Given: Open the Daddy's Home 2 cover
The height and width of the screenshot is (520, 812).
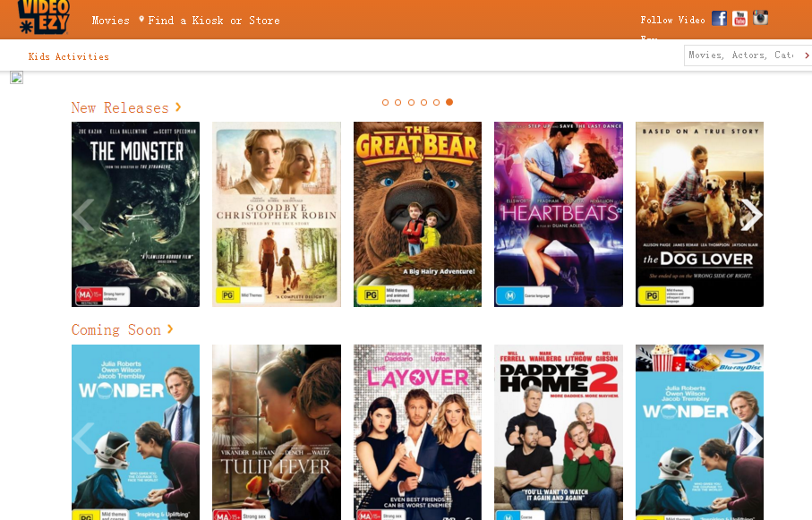Looking at the screenshot, I should click(559, 432).
